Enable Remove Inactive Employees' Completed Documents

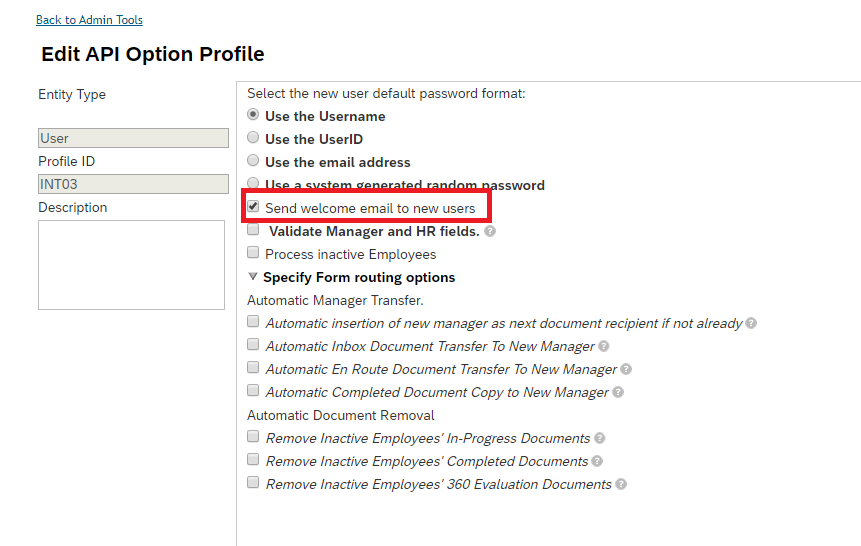(x=253, y=459)
